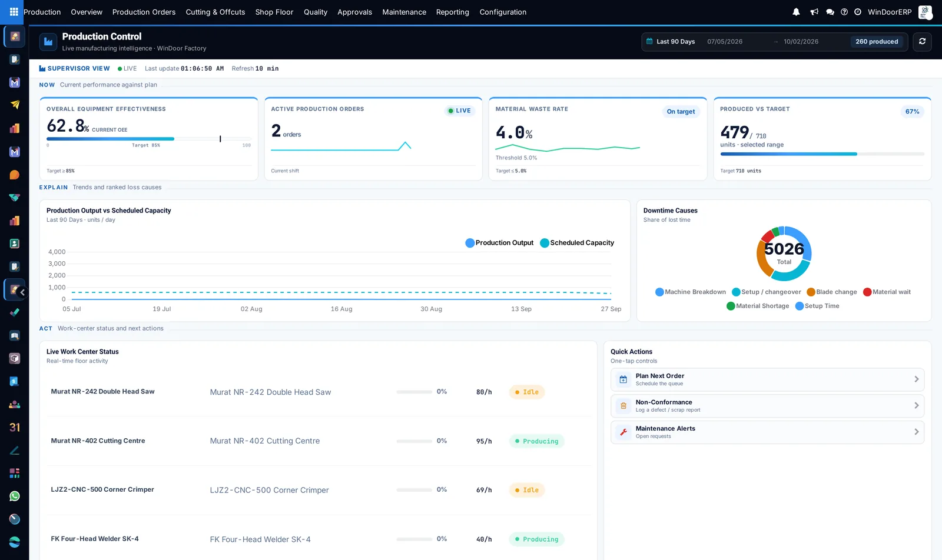The height and width of the screenshot is (560, 942).
Task: Open the gauge dial app in sidebar
Action: tap(15, 519)
